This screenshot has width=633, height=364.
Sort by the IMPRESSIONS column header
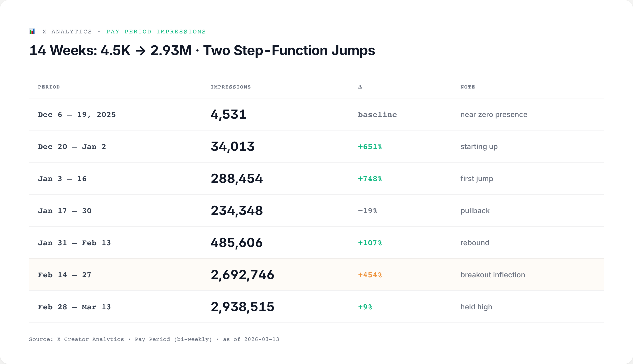[x=231, y=87]
